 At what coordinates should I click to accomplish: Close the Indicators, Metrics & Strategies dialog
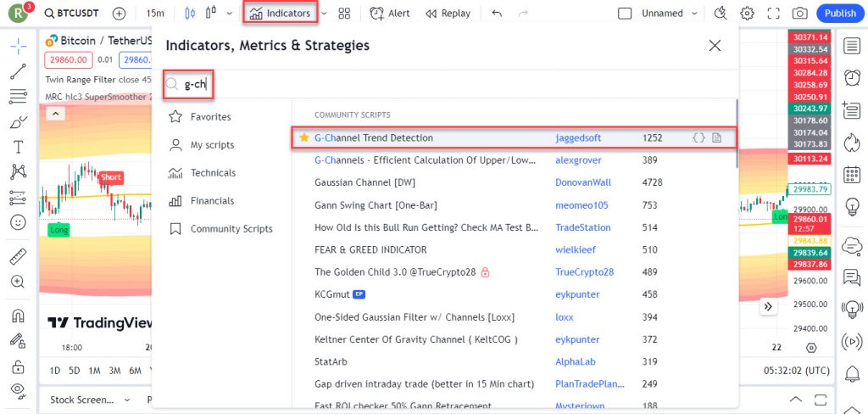[715, 46]
